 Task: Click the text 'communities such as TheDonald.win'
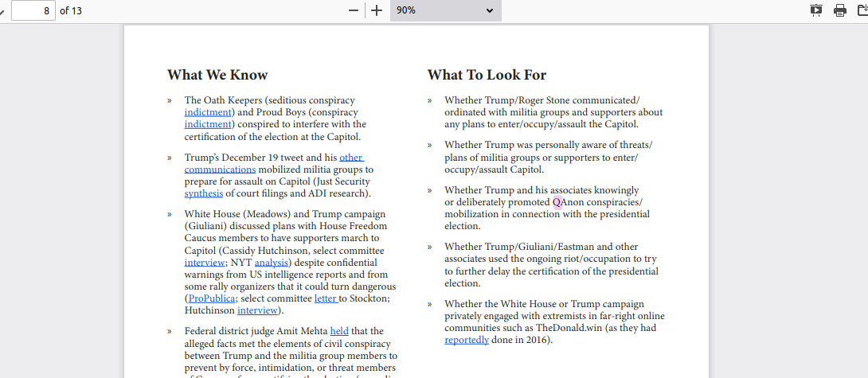(x=523, y=328)
